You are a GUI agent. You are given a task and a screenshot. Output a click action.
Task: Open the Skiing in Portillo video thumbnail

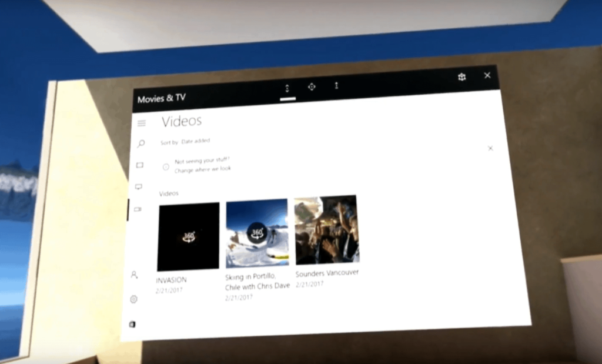click(257, 233)
